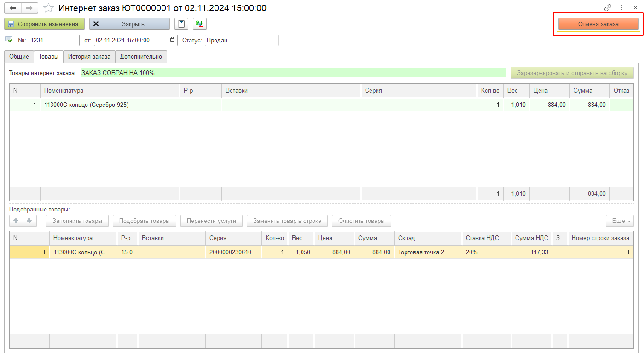
Task: Click the Статус field showing Продан
Action: (242, 40)
